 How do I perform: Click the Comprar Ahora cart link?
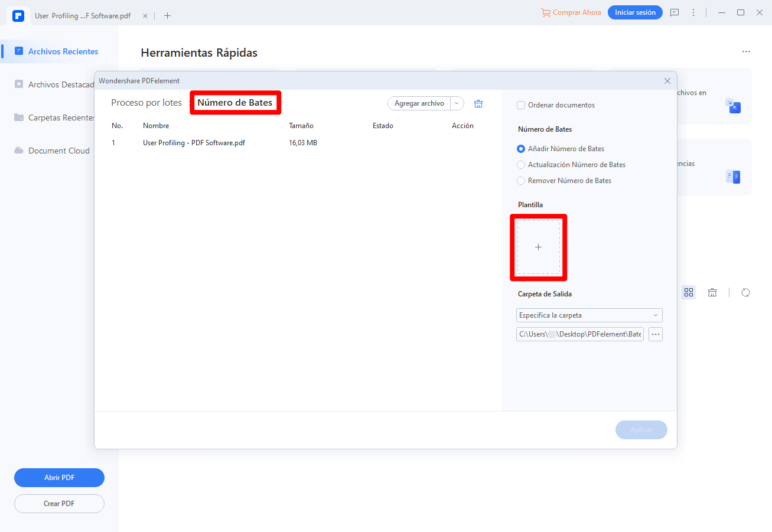tap(571, 12)
